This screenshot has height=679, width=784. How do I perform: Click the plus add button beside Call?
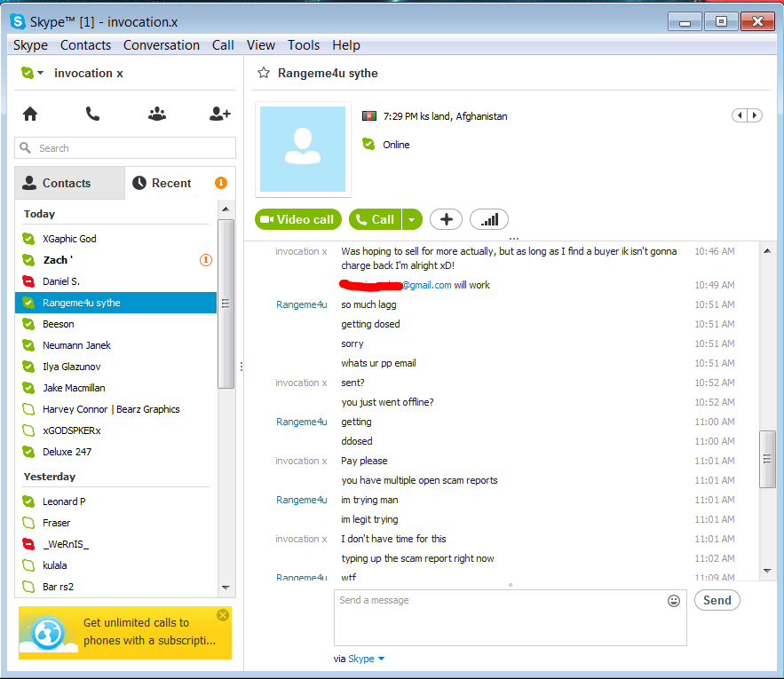point(446,219)
